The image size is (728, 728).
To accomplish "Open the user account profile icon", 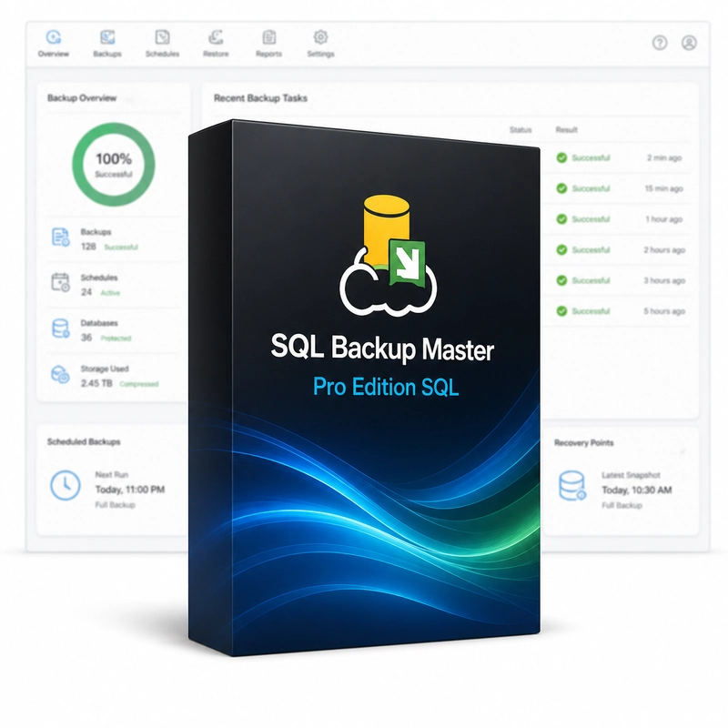I will [689, 43].
